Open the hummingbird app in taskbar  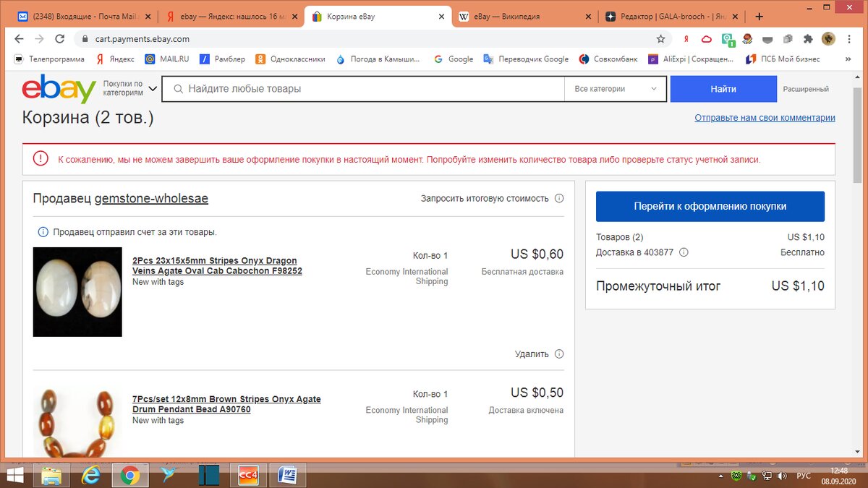pyautogui.click(x=170, y=475)
